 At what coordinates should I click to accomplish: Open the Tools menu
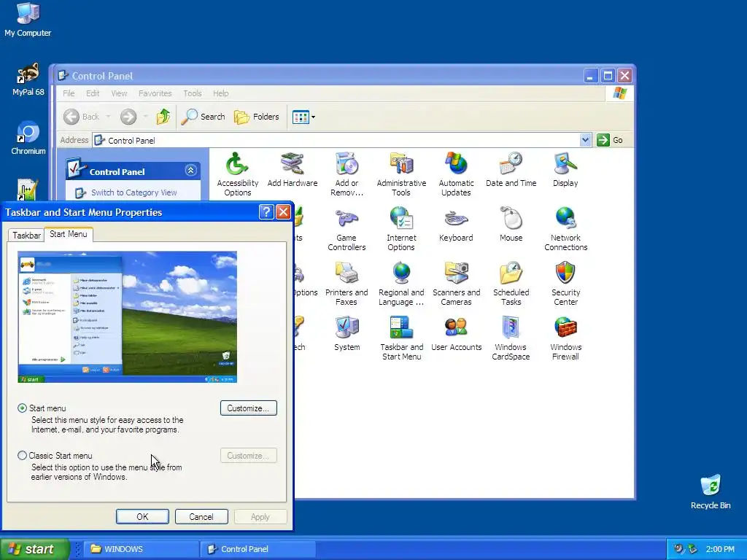coord(193,93)
